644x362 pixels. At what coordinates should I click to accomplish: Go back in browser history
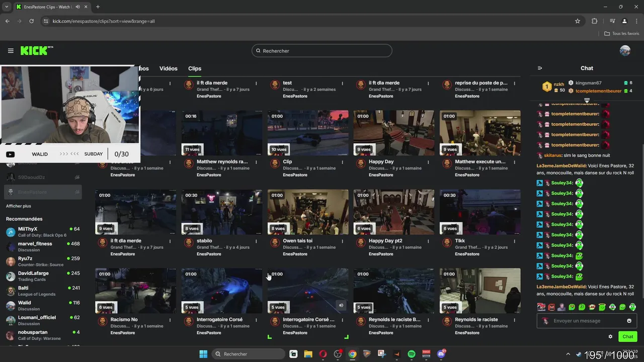[x=7, y=21]
